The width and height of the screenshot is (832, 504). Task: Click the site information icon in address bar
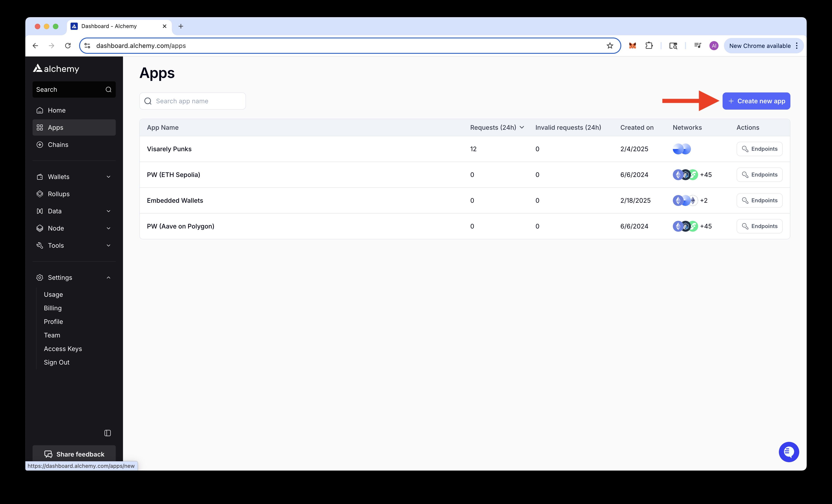(87, 46)
